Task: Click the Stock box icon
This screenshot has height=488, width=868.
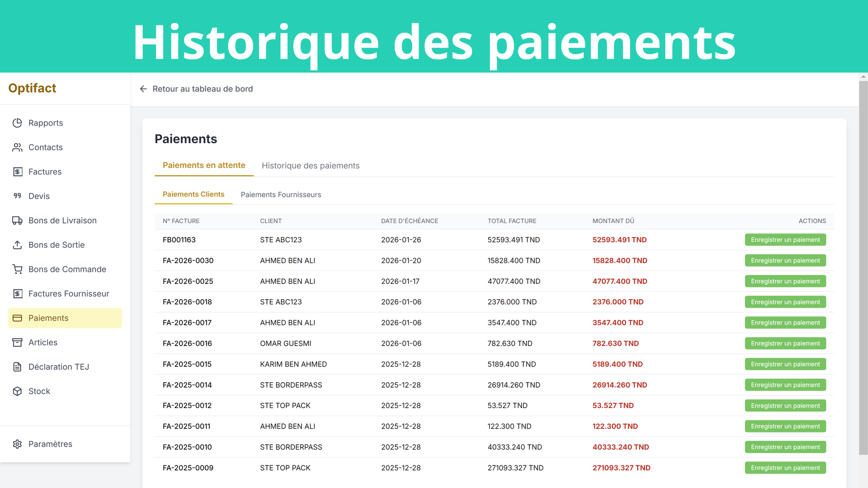Action: pos(17,391)
